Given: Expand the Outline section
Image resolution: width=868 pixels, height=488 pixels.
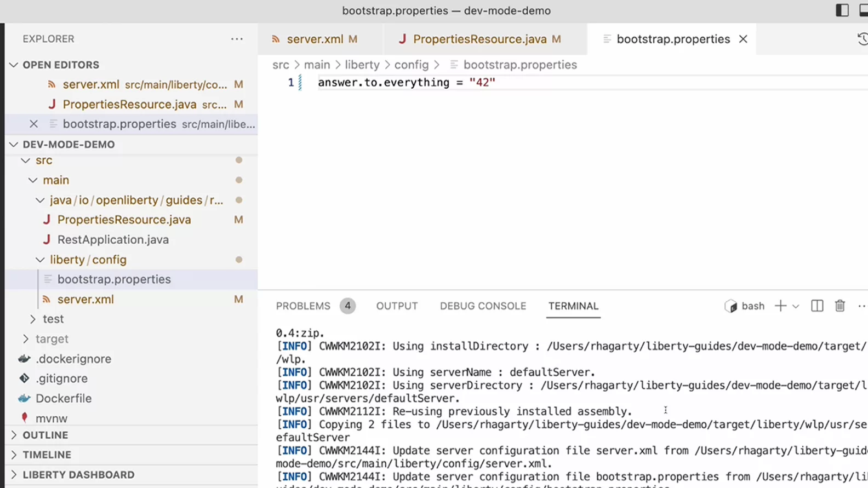Looking at the screenshot, I should [x=45, y=435].
